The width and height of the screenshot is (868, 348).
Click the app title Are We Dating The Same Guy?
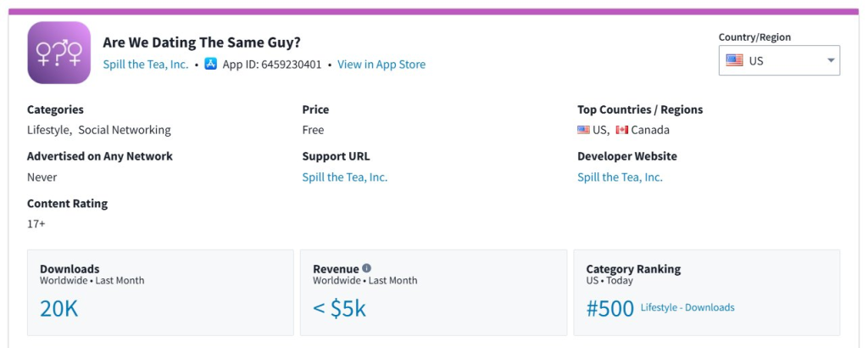coord(202,42)
